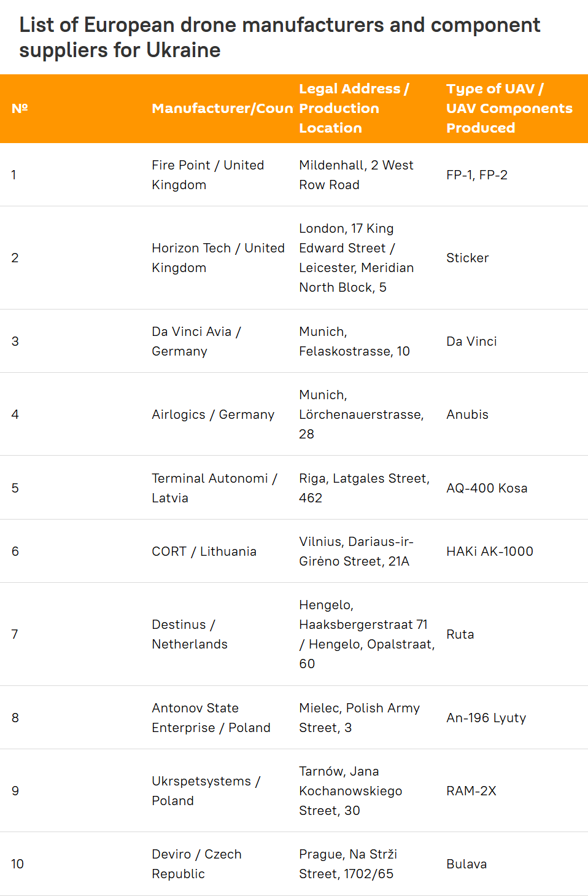Viewport: 588px width, 896px height.
Task: Click the page title about European drone manufacturers
Action: (x=279, y=37)
